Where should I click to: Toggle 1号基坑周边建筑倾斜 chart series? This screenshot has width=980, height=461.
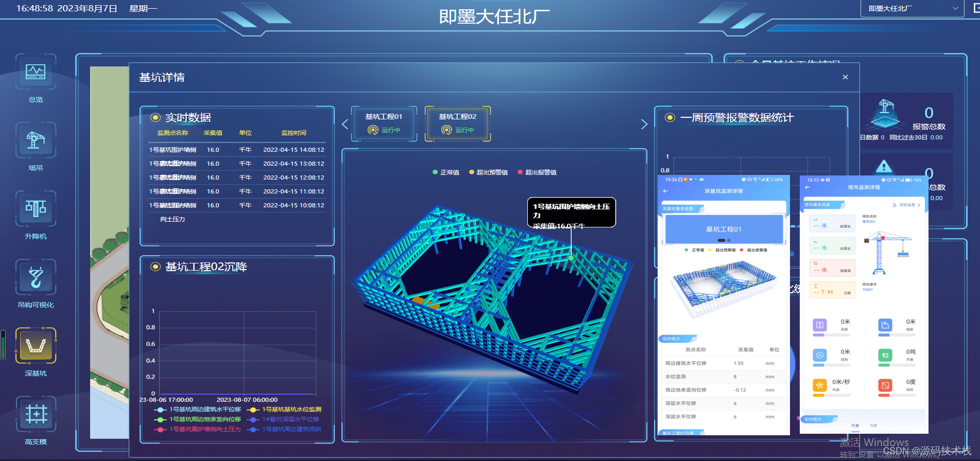point(284,429)
